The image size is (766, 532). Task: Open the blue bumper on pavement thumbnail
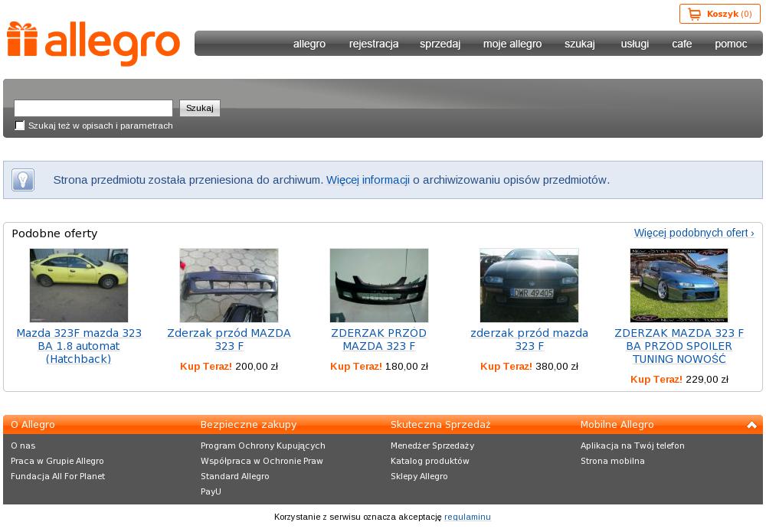[x=229, y=286]
